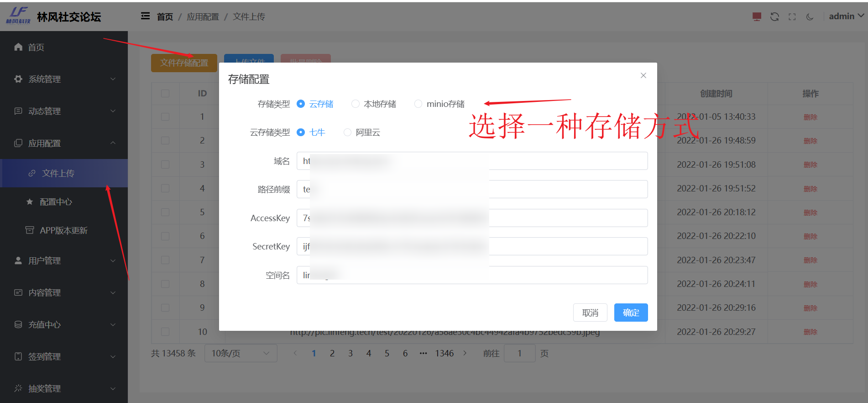Image resolution: width=868 pixels, height=403 pixels.
Task: Click the 首页 breadcrumb link
Action: tap(165, 16)
